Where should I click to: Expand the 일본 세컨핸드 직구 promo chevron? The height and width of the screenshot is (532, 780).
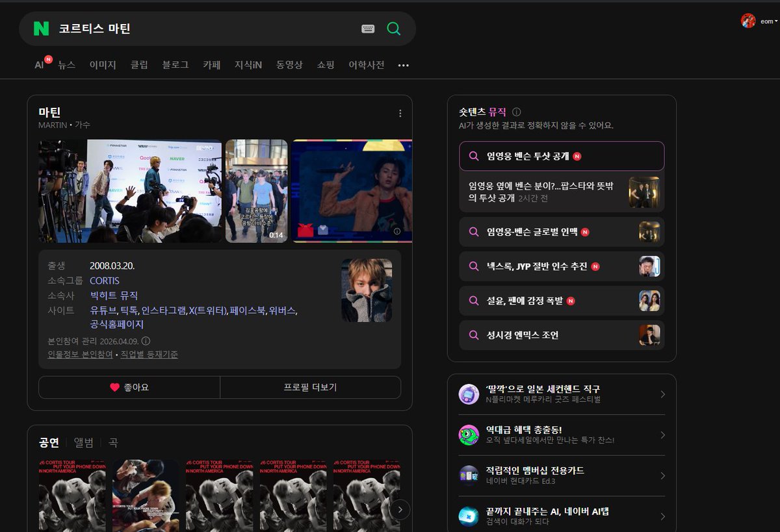pos(662,394)
